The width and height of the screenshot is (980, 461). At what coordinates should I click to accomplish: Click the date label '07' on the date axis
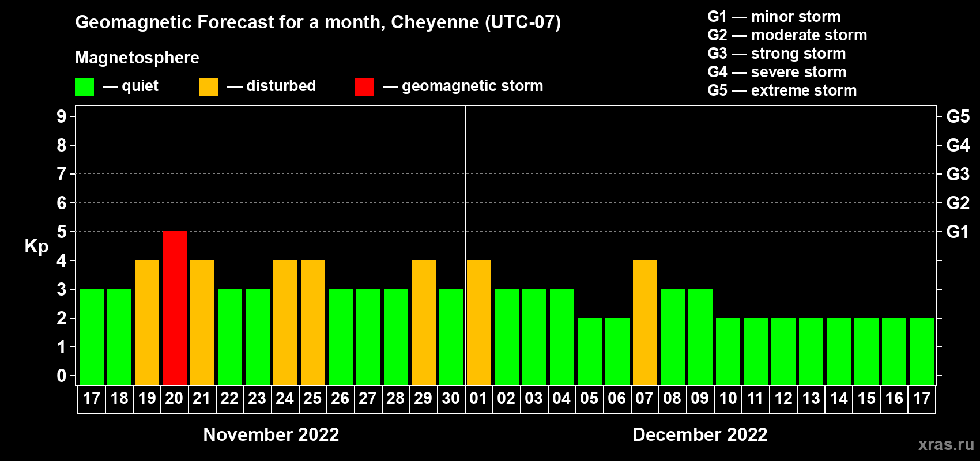[644, 398]
